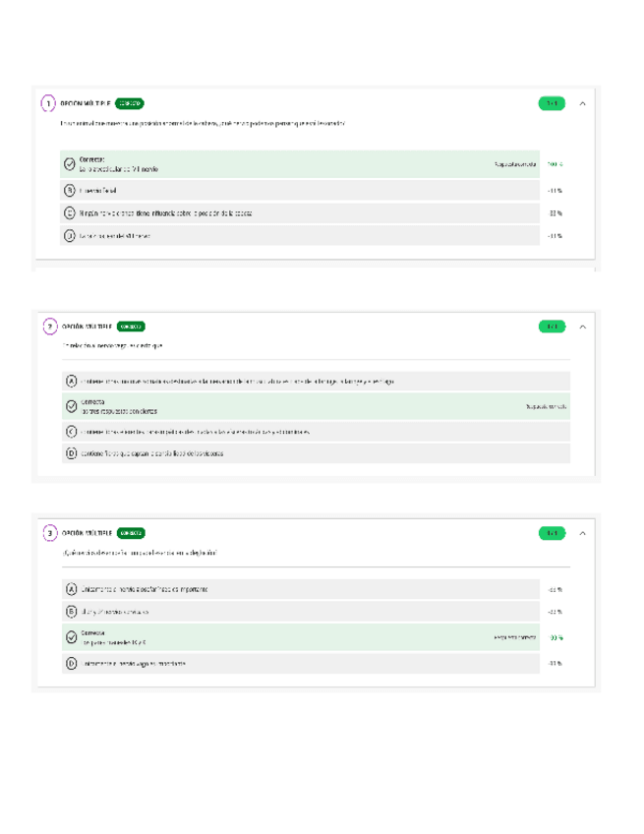Click the green Correcto tag on question 2
644x834 pixels.
pos(131,327)
